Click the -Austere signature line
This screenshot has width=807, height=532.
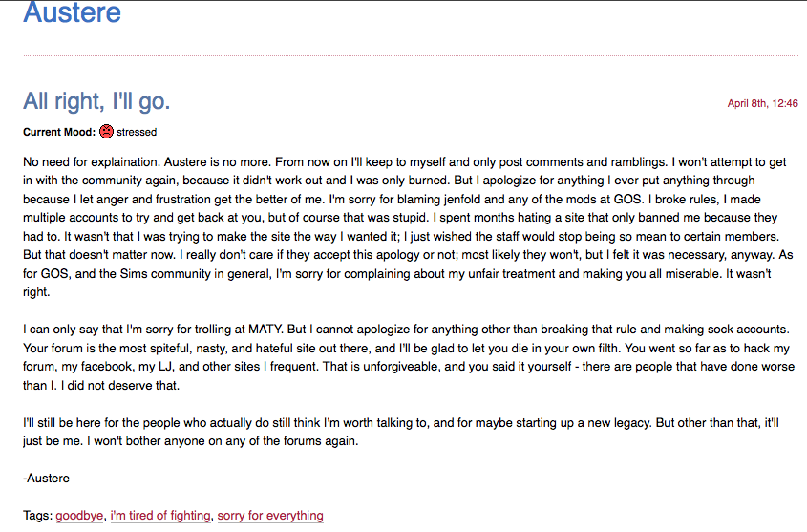click(x=47, y=478)
